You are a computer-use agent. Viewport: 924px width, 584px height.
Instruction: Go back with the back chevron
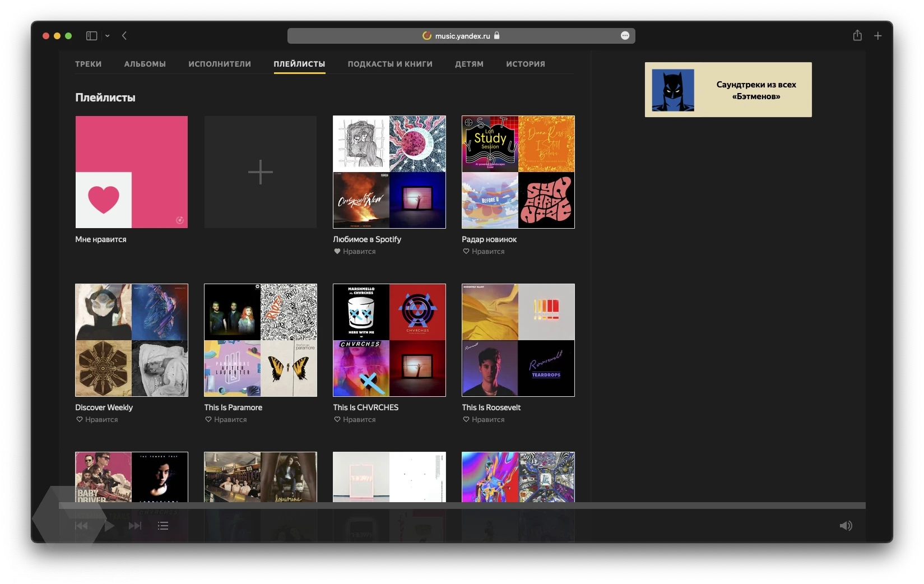(x=124, y=36)
